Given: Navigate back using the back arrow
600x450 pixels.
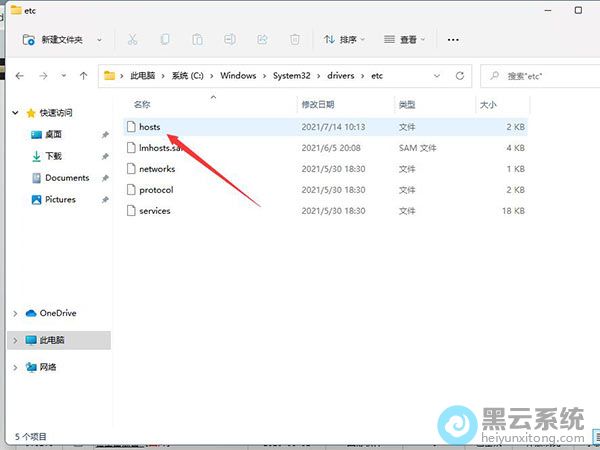Looking at the screenshot, I should pos(19,76).
